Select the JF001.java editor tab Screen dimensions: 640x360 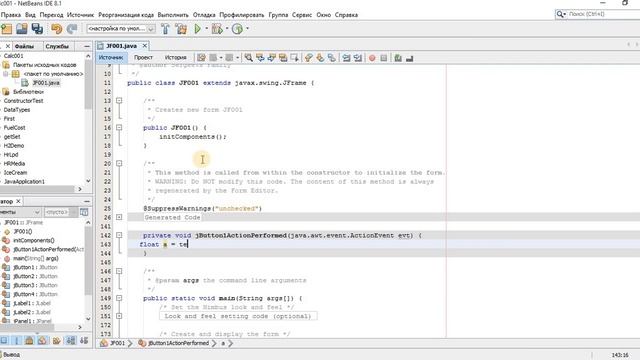(121, 46)
